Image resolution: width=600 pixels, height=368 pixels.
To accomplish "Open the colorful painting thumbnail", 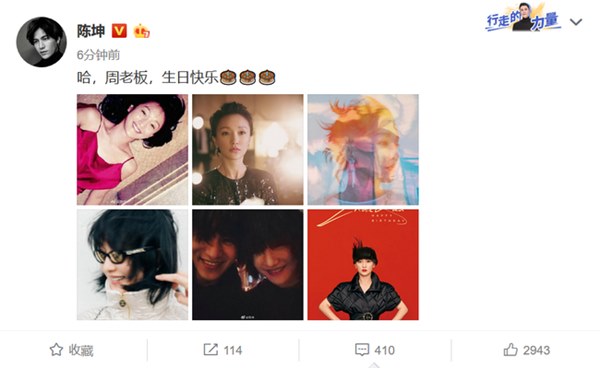I will pos(363,150).
